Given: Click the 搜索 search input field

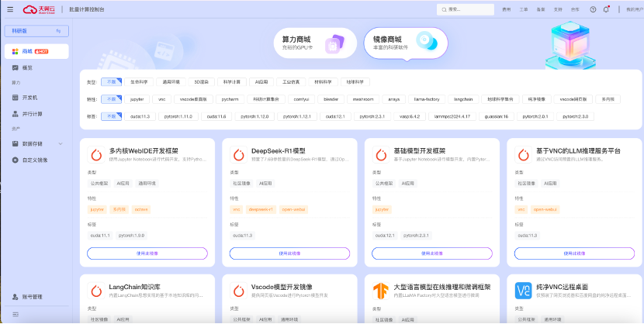Looking at the screenshot, I should 466,9.
